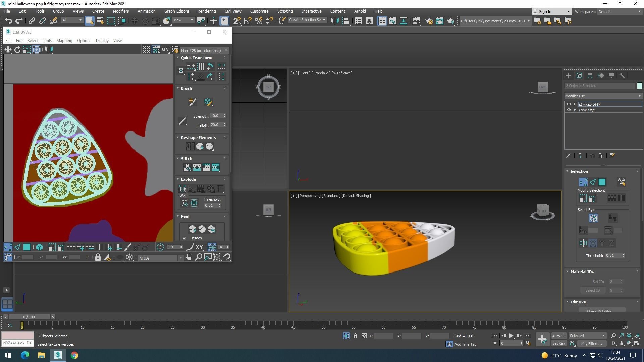This screenshot has width=644, height=362.
Task: Open the Mapping menu in Edit UVWs
Action: pos(64,41)
